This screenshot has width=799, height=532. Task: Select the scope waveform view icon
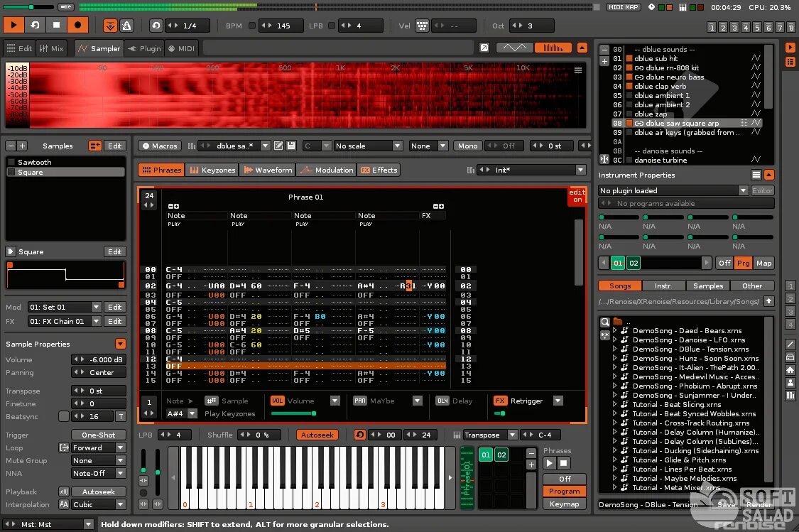[x=515, y=48]
